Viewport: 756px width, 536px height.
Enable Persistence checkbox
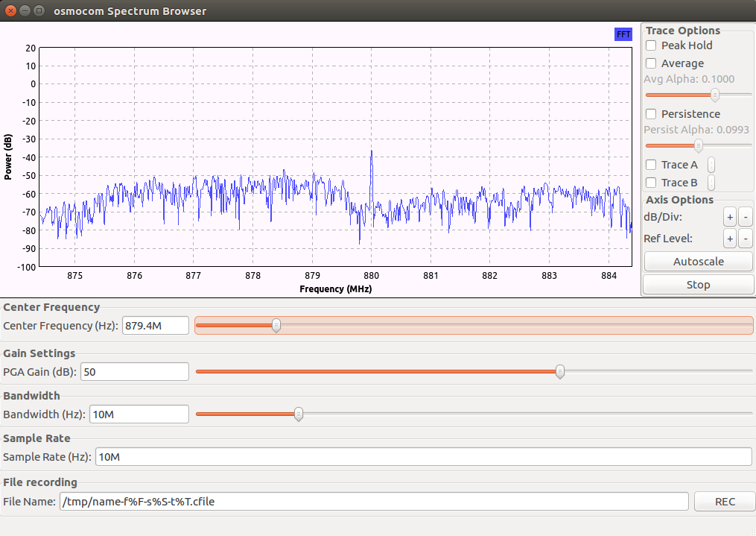[x=651, y=114]
